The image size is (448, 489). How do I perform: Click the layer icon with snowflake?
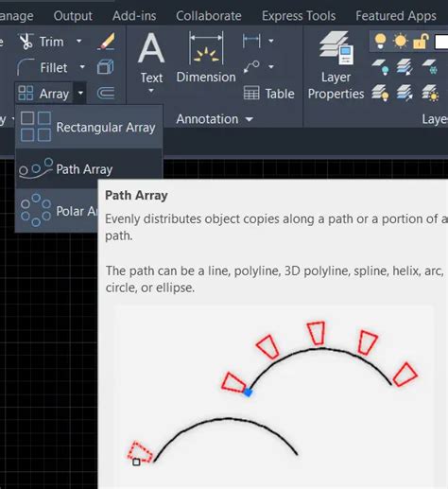point(430,67)
